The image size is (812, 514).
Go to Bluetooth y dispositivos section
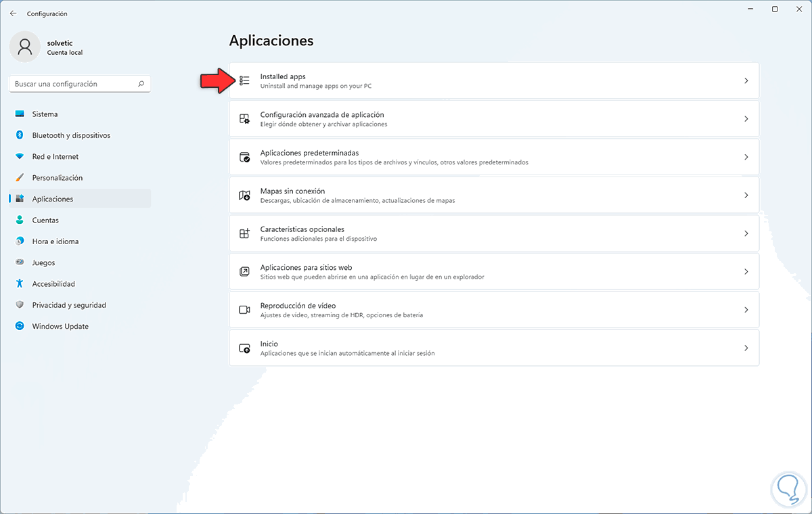pyautogui.click(x=71, y=135)
